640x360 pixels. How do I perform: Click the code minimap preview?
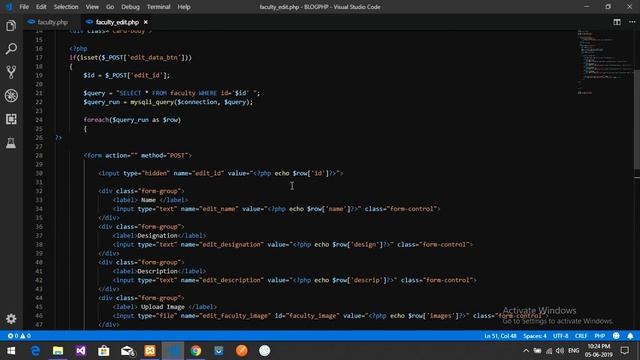(605, 61)
